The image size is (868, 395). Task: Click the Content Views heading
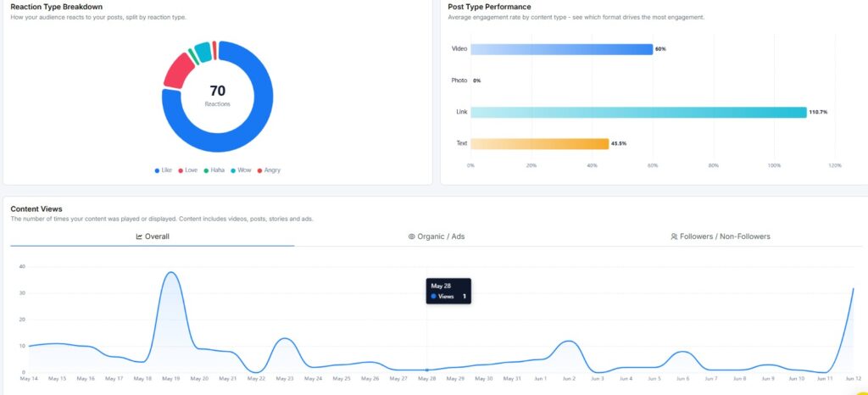point(36,209)
